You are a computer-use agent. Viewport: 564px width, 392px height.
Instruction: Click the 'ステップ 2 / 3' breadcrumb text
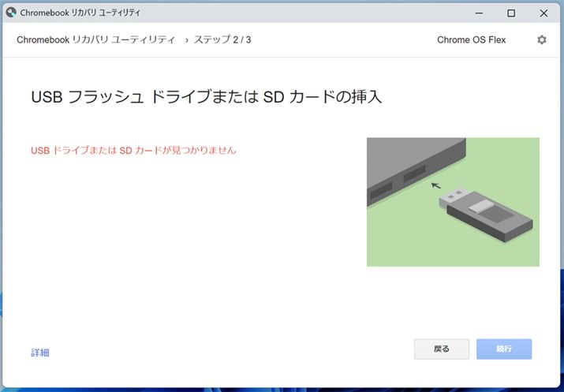[x=222, y=39]
